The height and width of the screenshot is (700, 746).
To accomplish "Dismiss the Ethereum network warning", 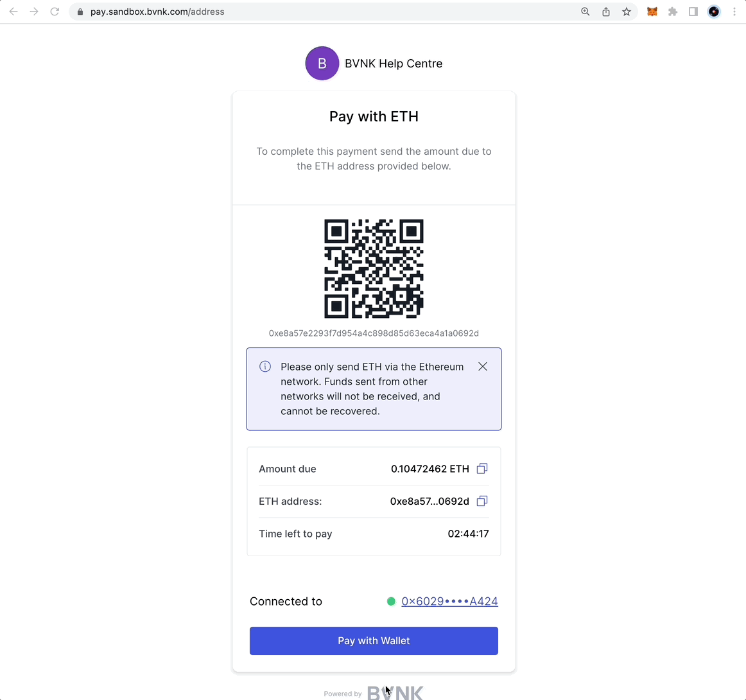I will point(483,367).
